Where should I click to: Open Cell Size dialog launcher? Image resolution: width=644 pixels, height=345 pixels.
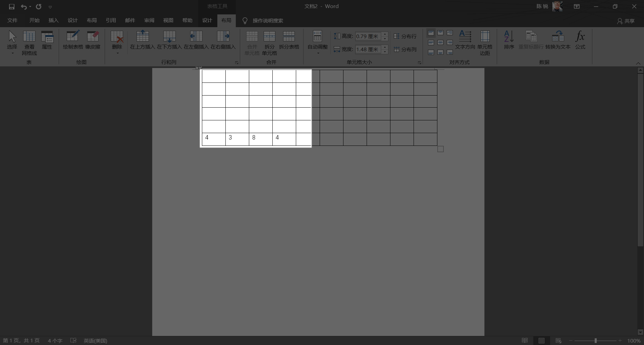(419, 63)
